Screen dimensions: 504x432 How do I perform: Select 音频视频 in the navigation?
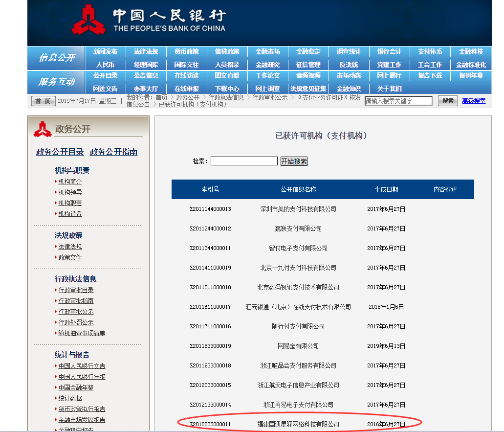308,76
